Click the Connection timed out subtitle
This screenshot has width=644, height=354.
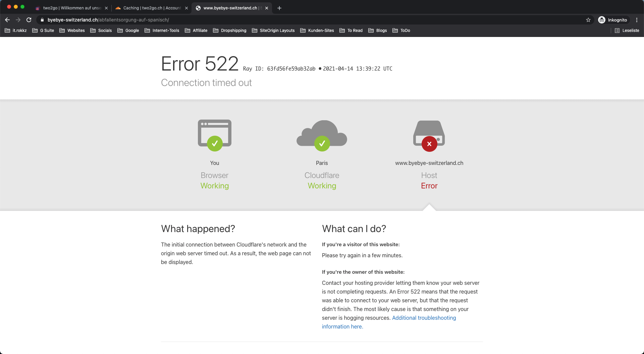(x=206, y=83)
